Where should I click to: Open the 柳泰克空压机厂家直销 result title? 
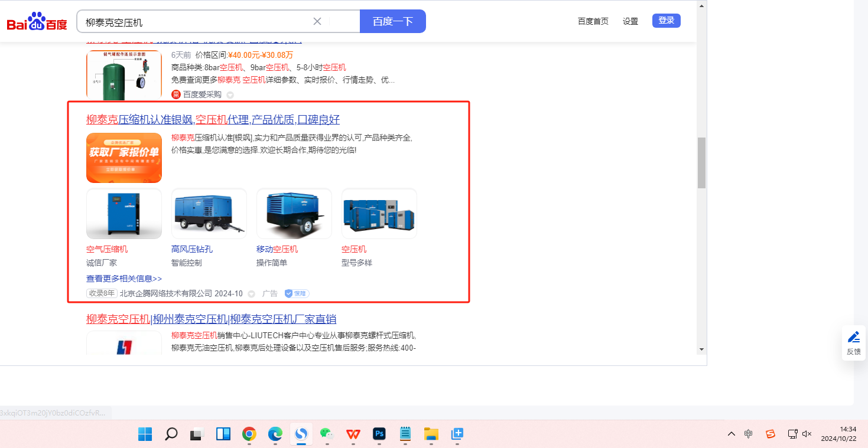(212, 319)
